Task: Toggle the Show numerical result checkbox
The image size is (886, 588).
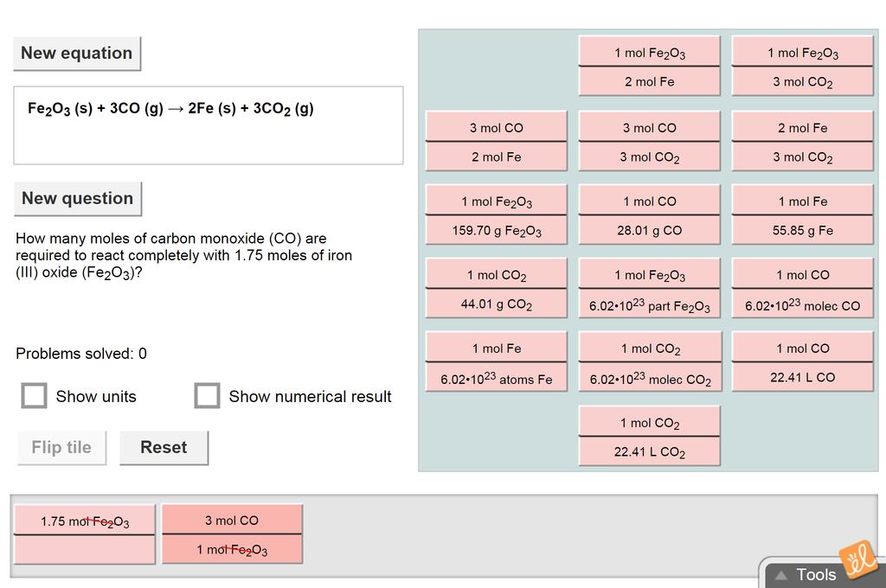Action: pos(207,396)
